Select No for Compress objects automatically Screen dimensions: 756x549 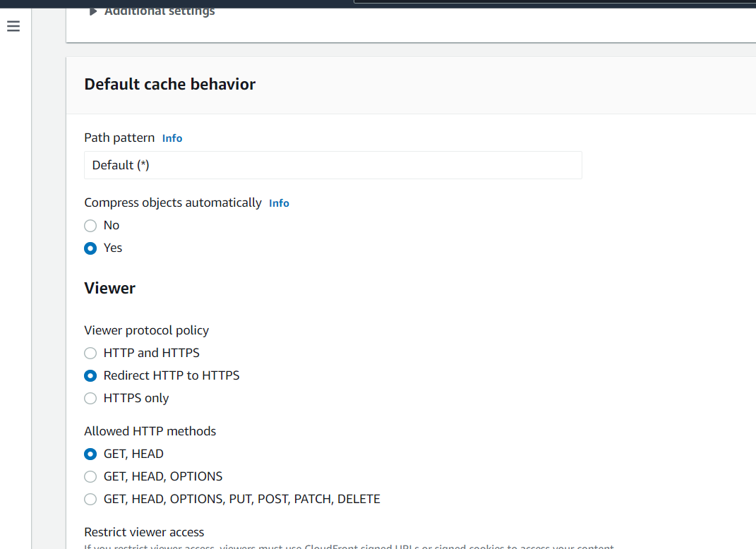click(x=90, y=226)
